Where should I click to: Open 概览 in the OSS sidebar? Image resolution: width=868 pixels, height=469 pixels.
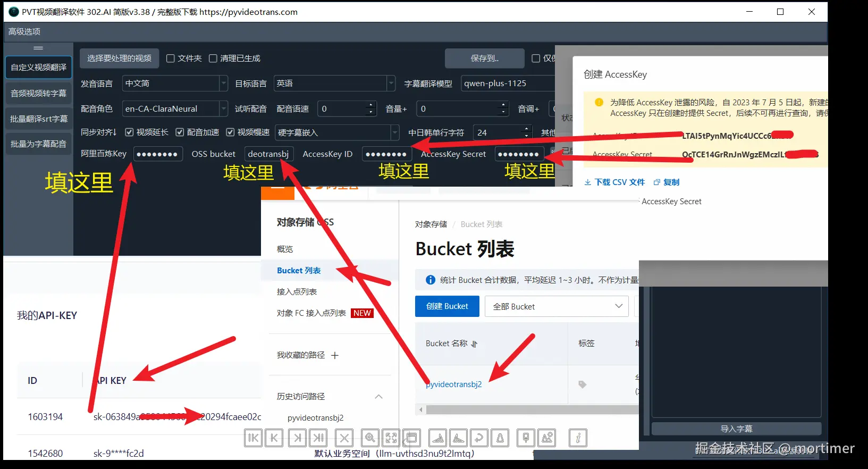(x=285, y=249)
